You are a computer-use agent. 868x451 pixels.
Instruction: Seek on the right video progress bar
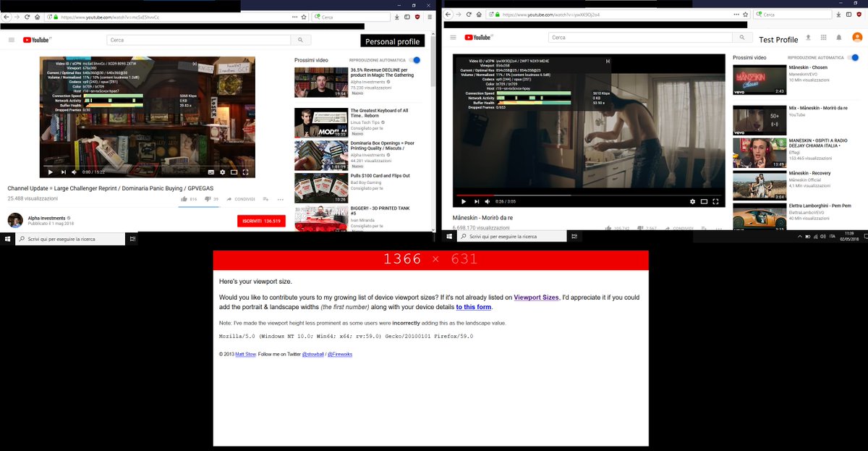[588, 194]
